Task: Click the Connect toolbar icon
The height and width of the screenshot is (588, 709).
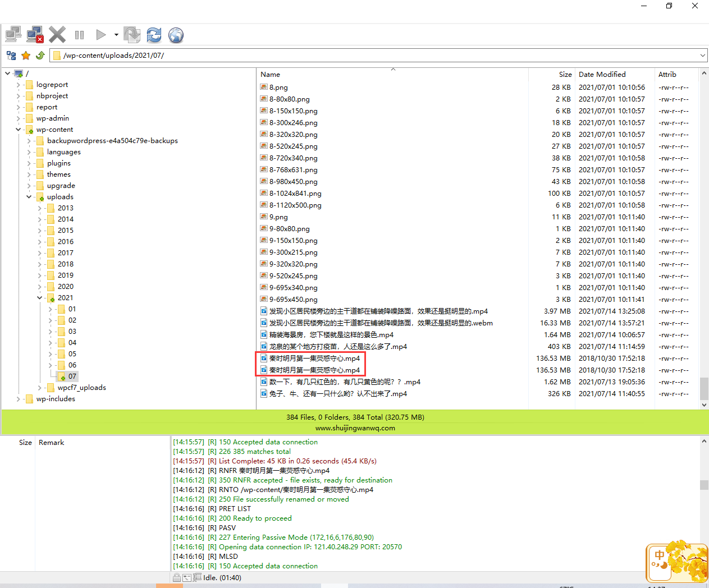Action: click(13, 35)
